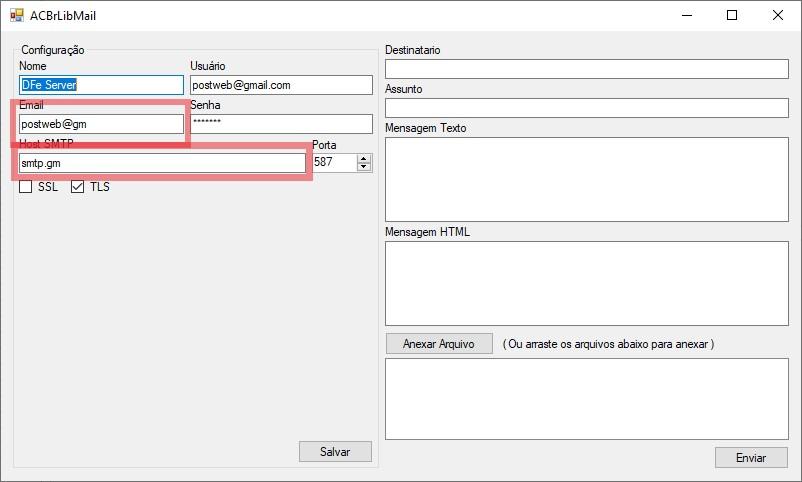Click the Host SMTP field
Viewport: 802px width, 482px height.
162,163
